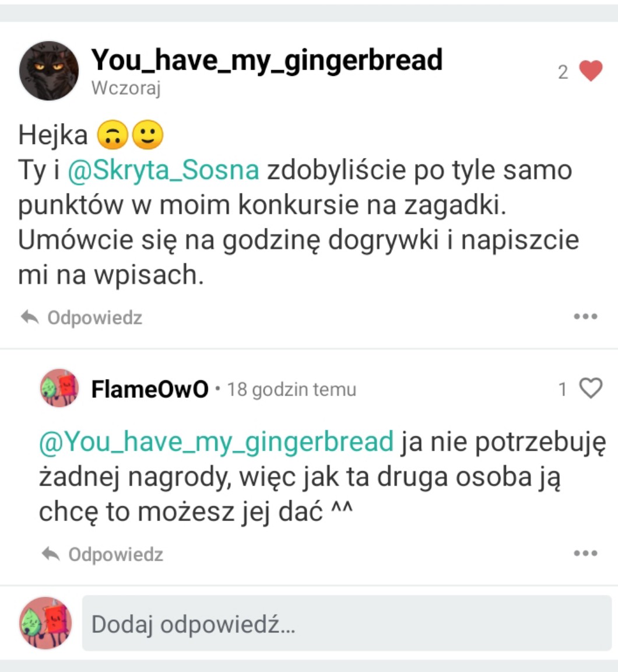Open the FlameOwO username link
The image size is (618, 672).
[x=150, y=389]
